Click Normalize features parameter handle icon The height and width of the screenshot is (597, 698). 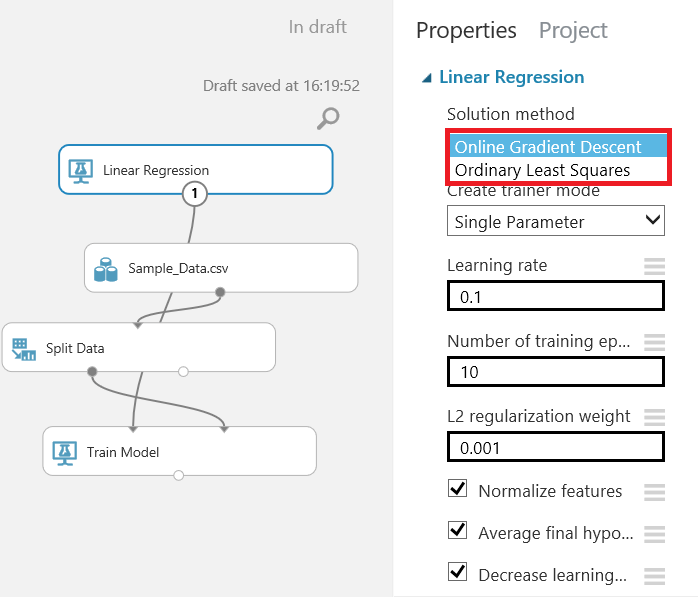click(x=654, y=492)
